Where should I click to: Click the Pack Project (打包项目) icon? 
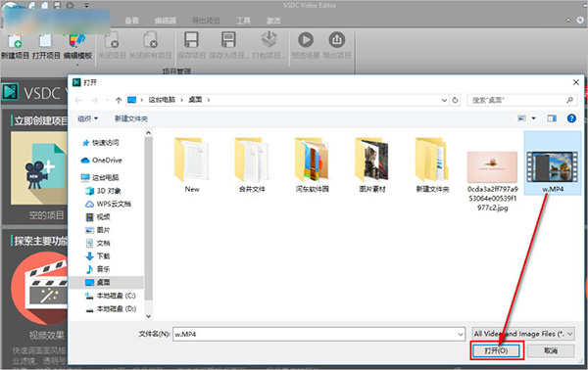(269, 40)
